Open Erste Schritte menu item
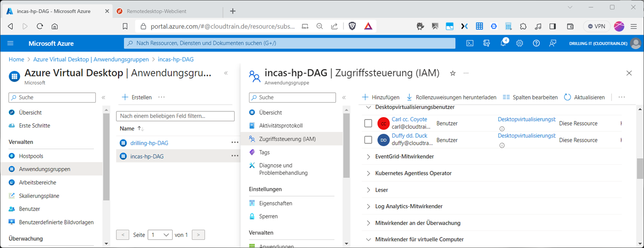This screenshot has width=644, height=248. [34, 126]
